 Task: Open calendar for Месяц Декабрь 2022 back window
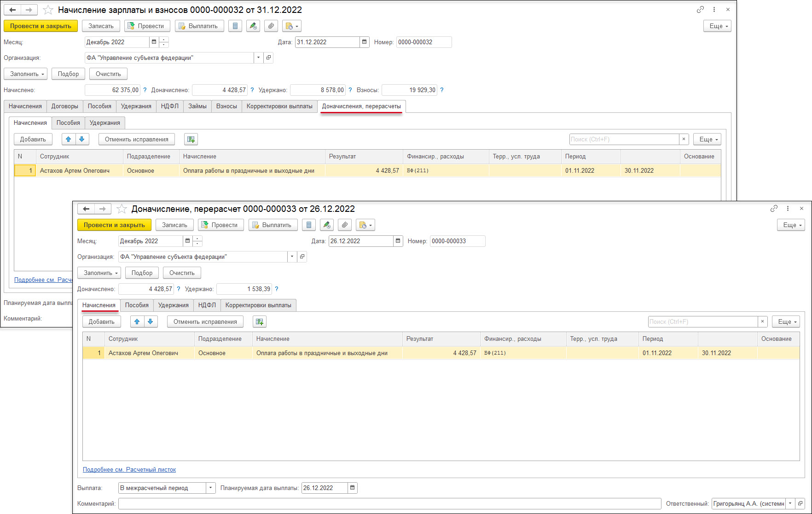154,42
